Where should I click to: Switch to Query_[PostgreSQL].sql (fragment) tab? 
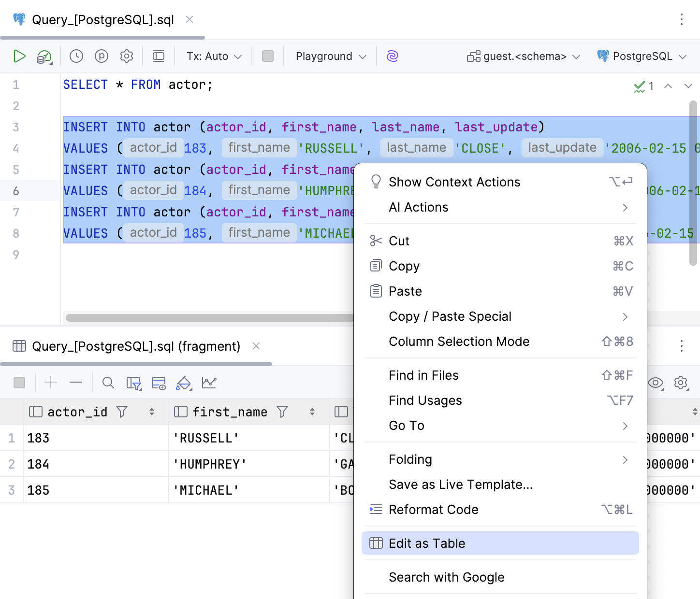135,346
